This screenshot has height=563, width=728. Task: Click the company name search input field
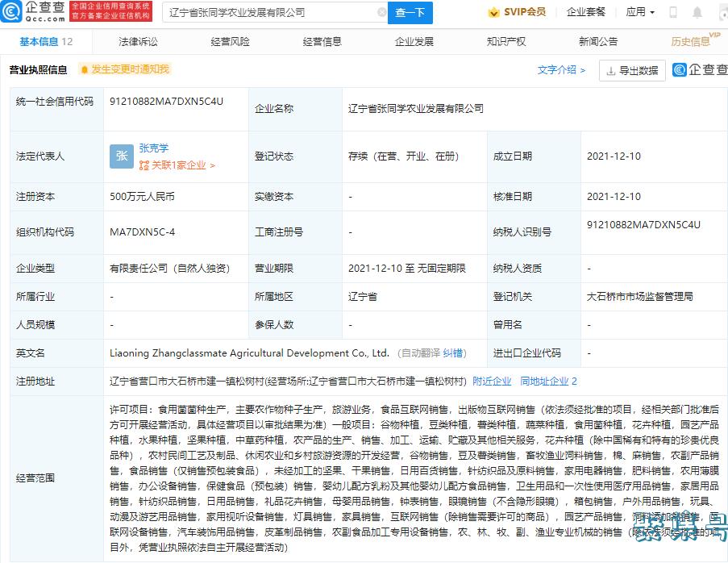pos(270,13)
